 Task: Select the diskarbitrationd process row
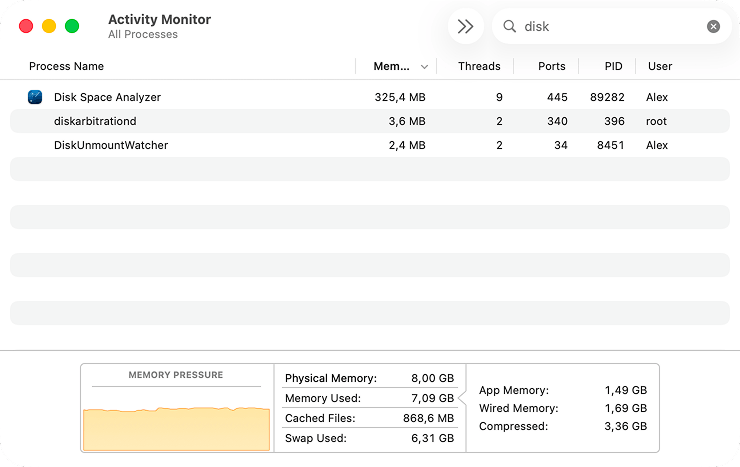(370, 121)
